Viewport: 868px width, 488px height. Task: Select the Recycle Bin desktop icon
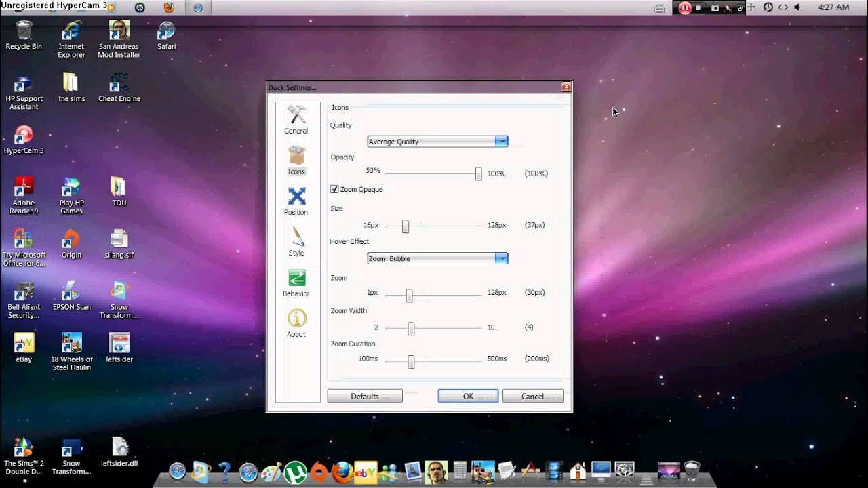click(24, 36)
